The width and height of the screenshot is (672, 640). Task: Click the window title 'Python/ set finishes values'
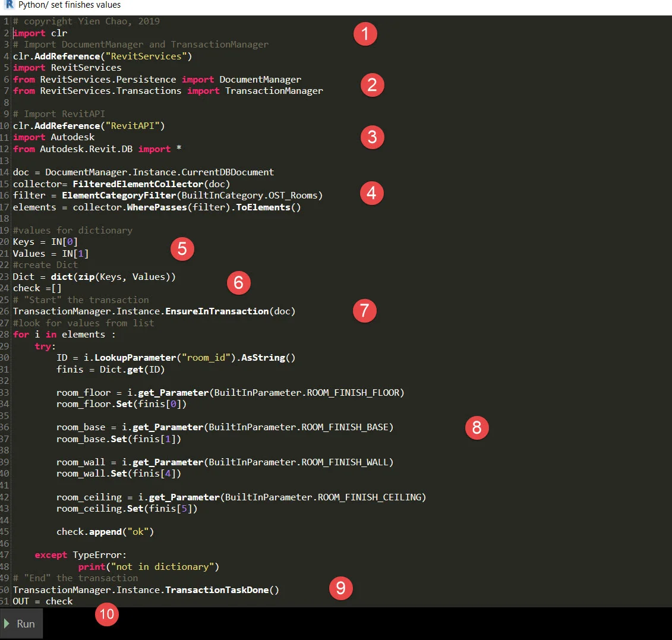click(70, 5)
